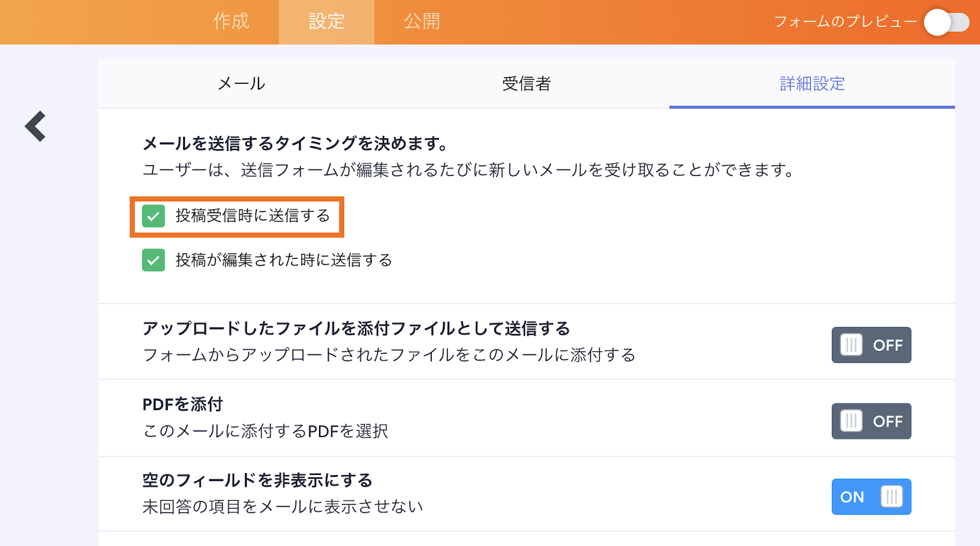
Task: Uncheck the 投稿受信時に送信する checkbox
Action: pos(154,216)
